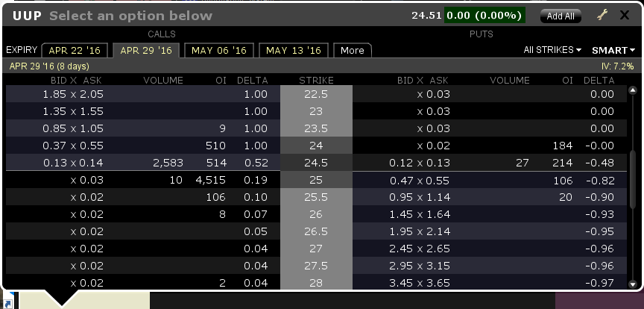This screenshot has width=644, height=309.
Task: Click the STRIKE column header
Action: click(x=316, y=81)
